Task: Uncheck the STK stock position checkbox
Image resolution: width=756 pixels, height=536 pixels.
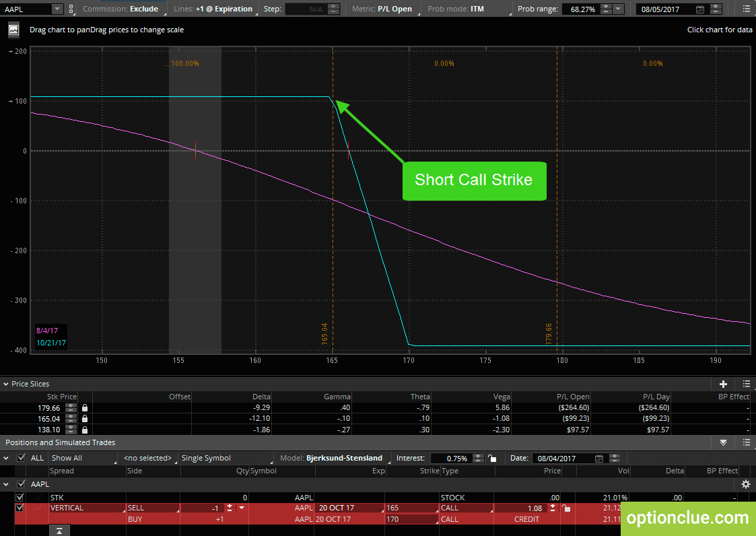Action: pyautogui.click(x=20, y=498)
